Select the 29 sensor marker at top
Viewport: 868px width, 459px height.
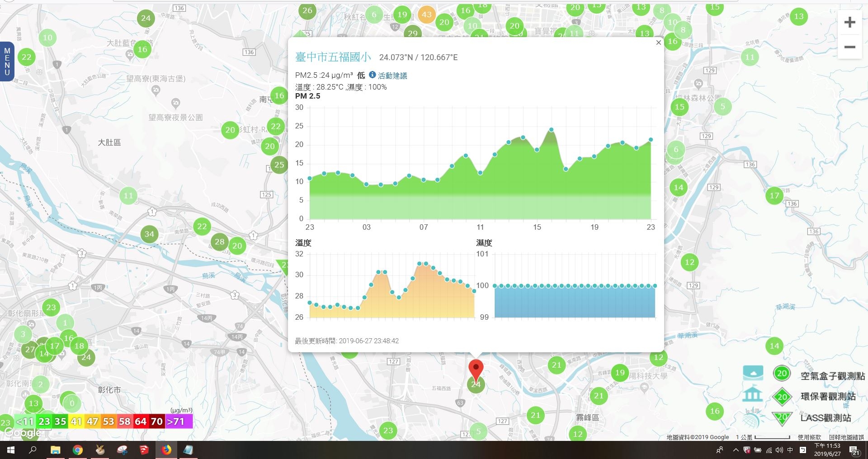[x=413, y=33]
